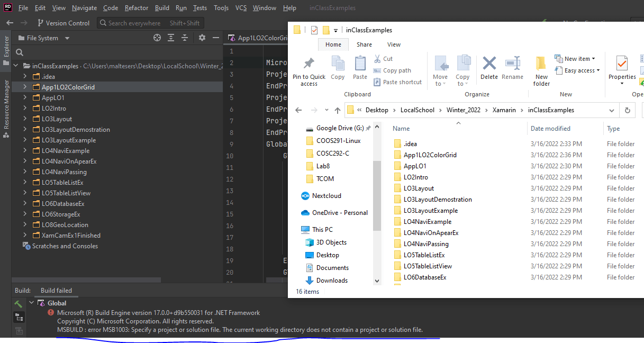Select LO8GeoLocation in Rider tree
Image resolution: width=644 pixels, height=343 pixels.
[x=65, y=225]
